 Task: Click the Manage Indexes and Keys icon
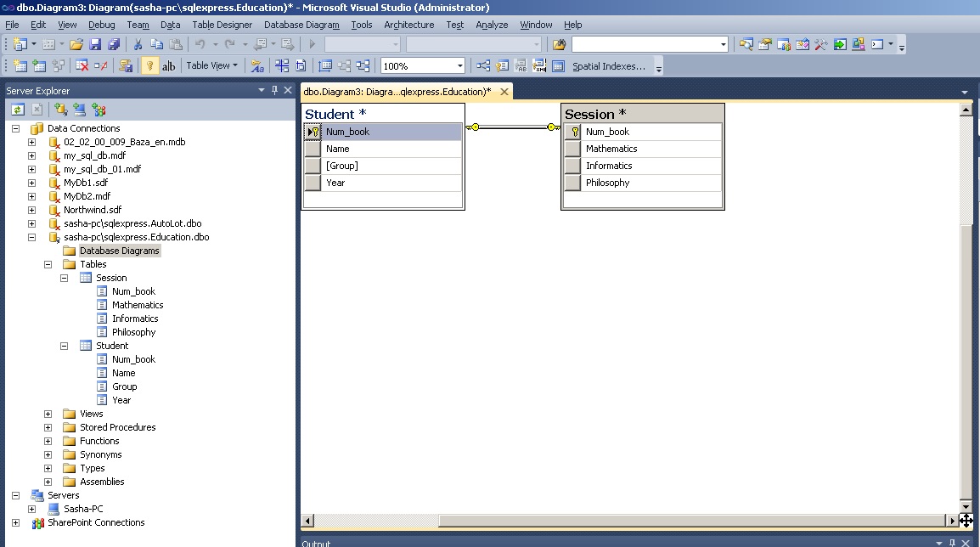tap(502, 65)
